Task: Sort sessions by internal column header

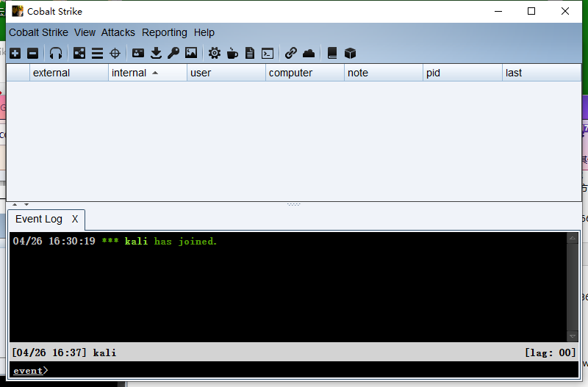Action: [148, 73]
